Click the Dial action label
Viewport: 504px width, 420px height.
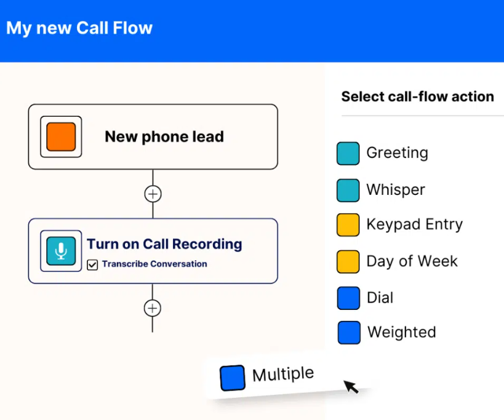(x=380, y=298)
